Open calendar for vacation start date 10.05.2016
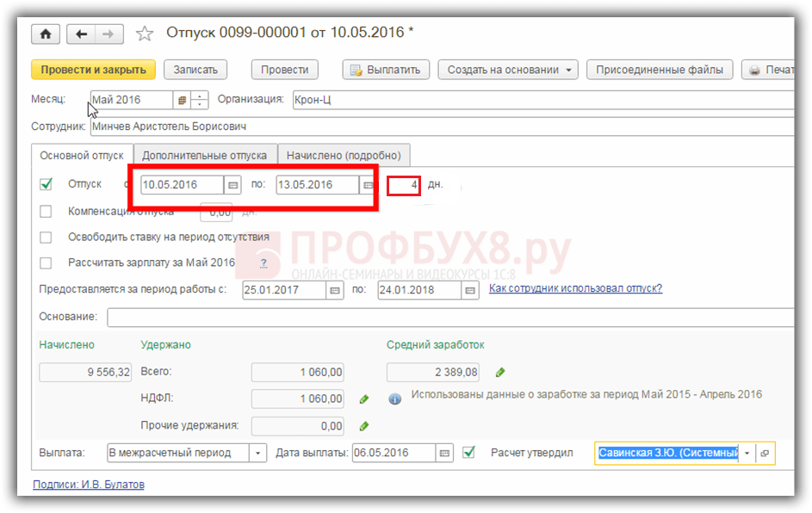This screenshot has height=513, width=812. coord(233,185)
